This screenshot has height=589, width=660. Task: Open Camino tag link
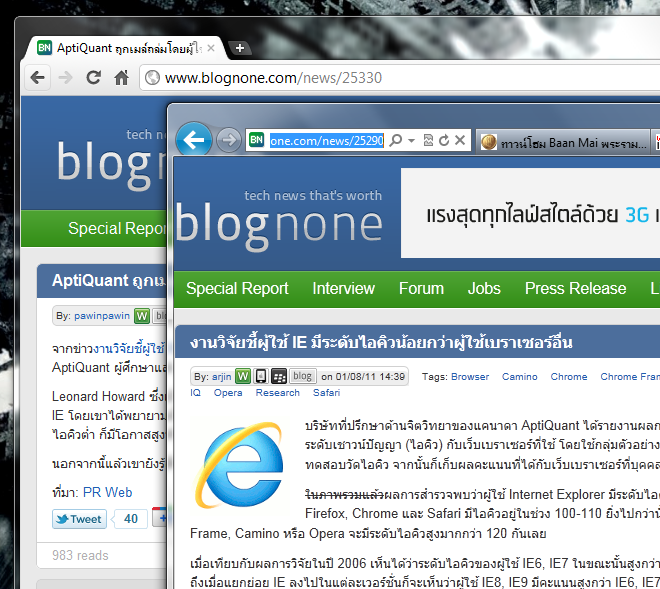tap(519, 376)
